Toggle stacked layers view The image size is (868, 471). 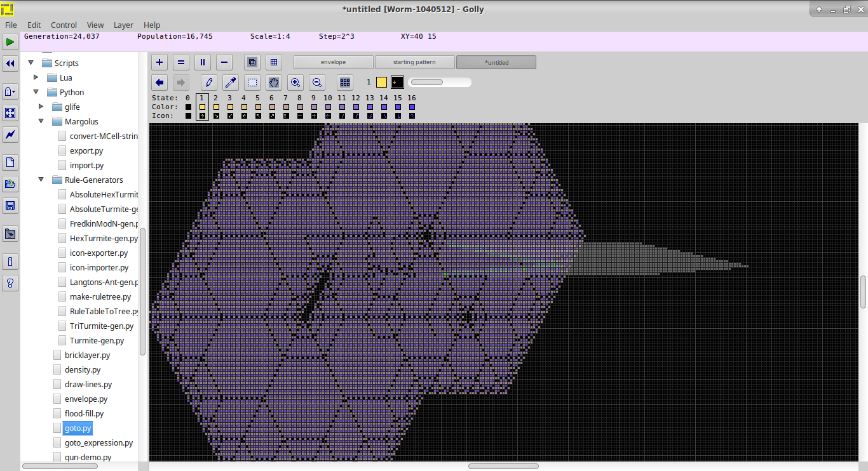pyautogui.click(x=252, y=62)
